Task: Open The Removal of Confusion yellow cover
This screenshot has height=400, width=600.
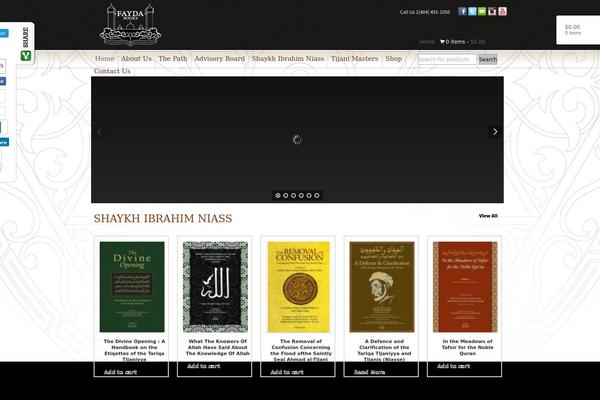Action: tap(298, 287)
